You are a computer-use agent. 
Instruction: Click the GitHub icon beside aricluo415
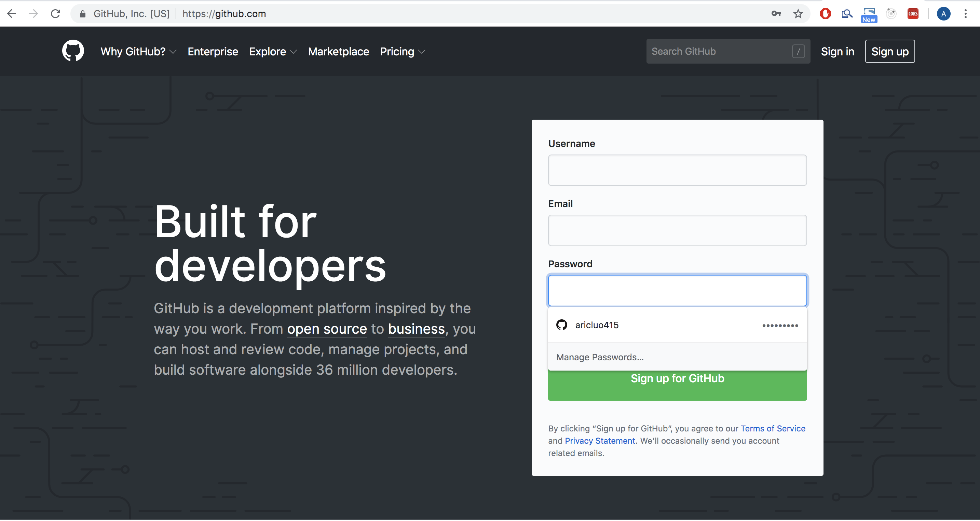tap(561, 325)
